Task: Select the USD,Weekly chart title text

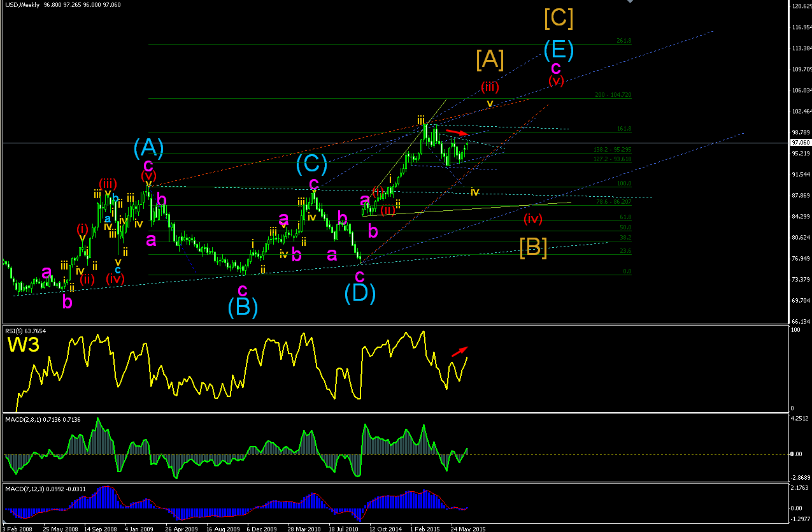Action: [x=21, y=5]
